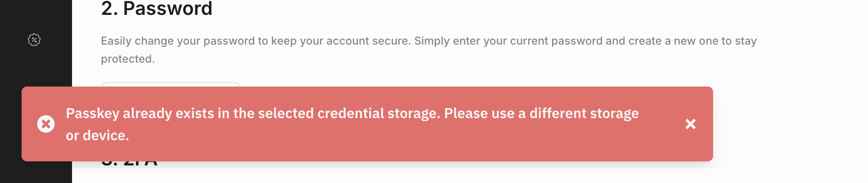
Task: Click the number "2." in the heading
Action: [x=109, y=9]
